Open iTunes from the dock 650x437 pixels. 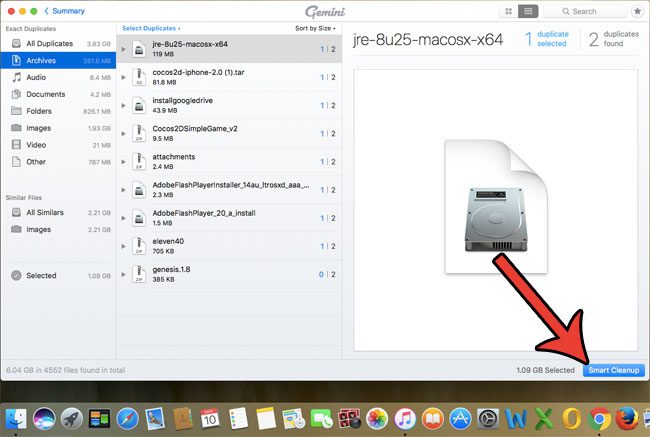pos(405,419)
